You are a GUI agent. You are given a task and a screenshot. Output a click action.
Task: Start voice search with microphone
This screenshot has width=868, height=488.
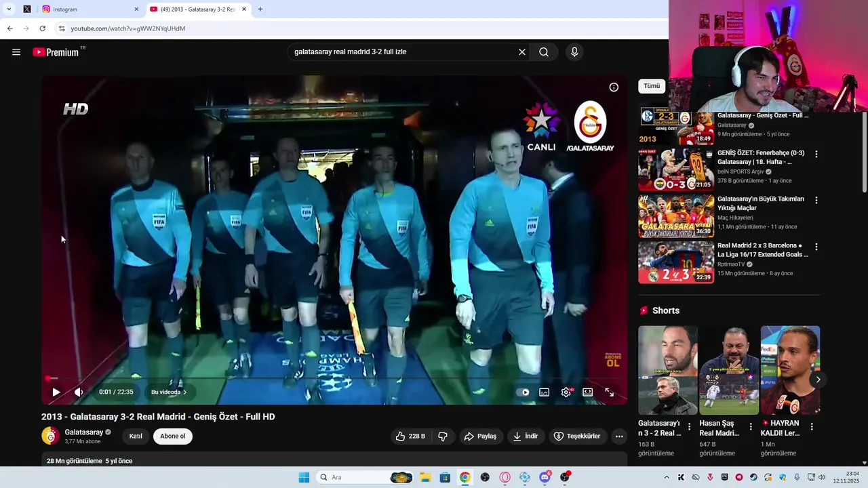(x=574, y=52)
